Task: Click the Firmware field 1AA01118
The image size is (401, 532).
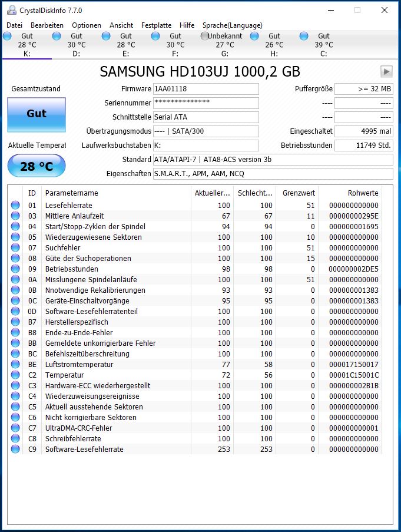Action: click(x=206, y=89)
